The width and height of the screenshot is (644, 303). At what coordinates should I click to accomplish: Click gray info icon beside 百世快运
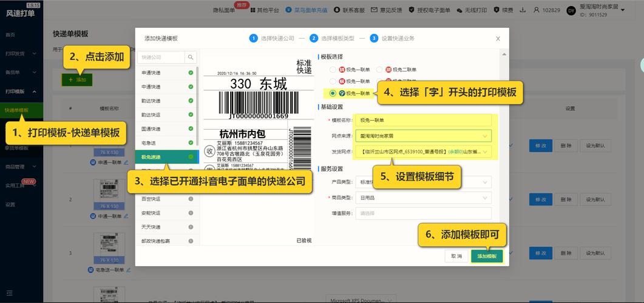pyautogui.click(x=191, y=199)
